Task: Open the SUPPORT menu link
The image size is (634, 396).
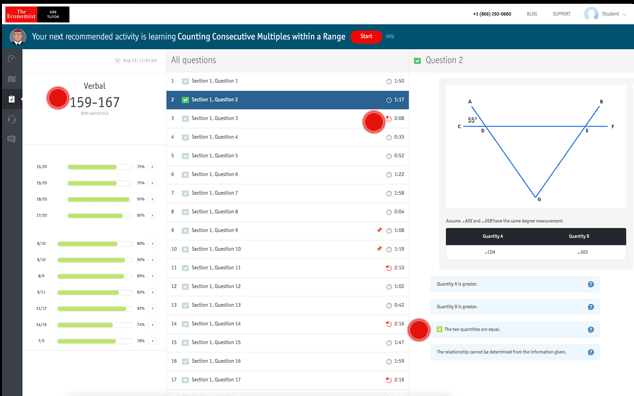Action: pos(561,14)
